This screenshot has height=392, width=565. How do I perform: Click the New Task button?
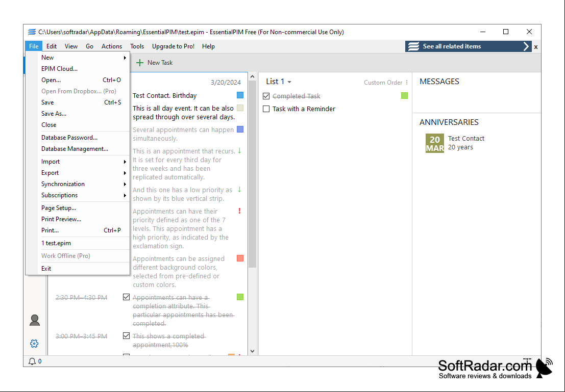pyautogui.click(x=154, y=63)
